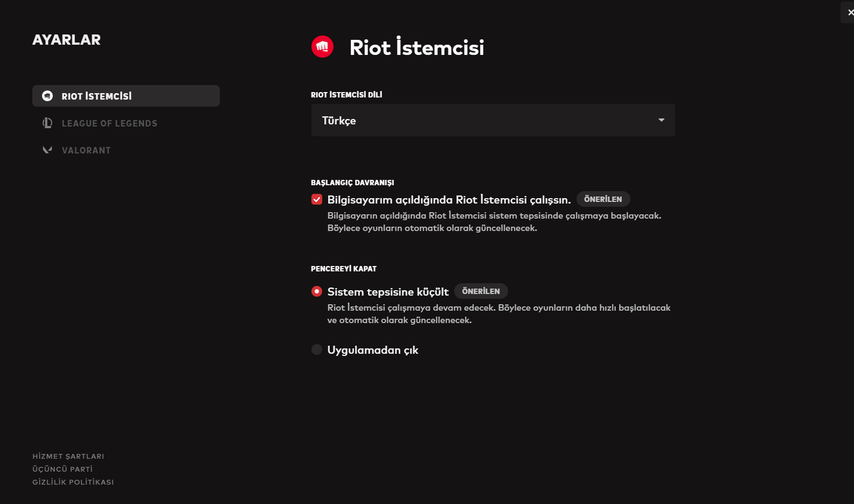
Task: Click the League of Legends sidebar icon
Action: click(x=47, y=123)
